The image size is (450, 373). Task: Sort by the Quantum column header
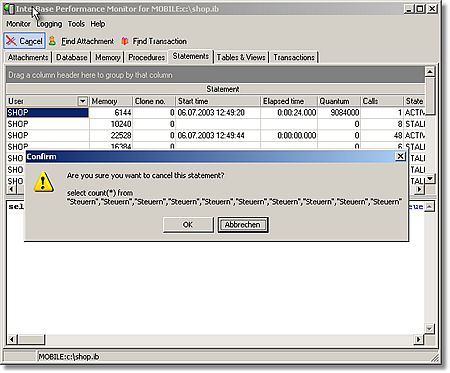click(339, 101)
